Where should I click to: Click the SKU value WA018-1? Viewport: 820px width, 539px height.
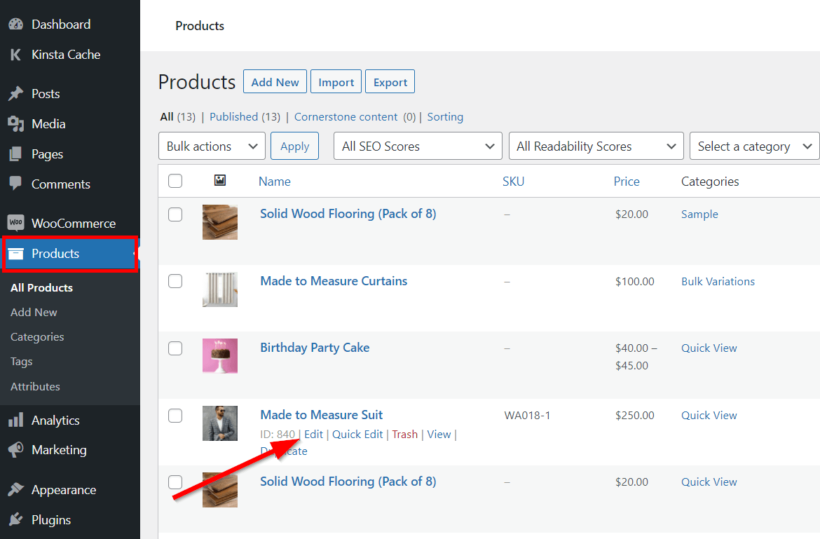(x=527, y=416)
